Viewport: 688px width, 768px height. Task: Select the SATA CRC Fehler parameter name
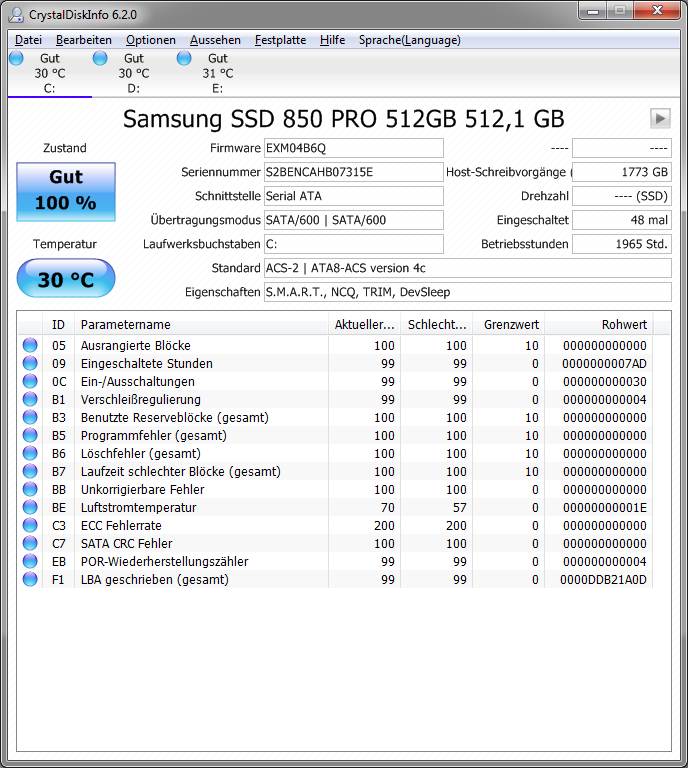pos(126,544)
